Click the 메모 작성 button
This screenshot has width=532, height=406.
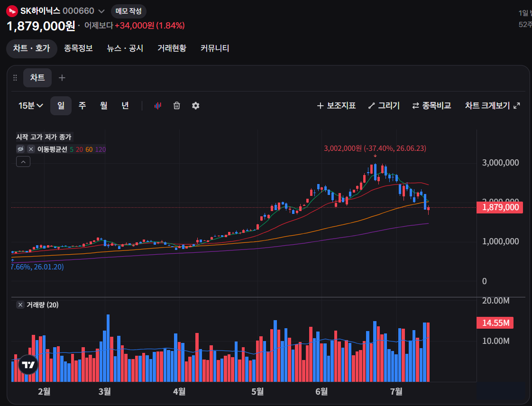click(x=128, y=11)
